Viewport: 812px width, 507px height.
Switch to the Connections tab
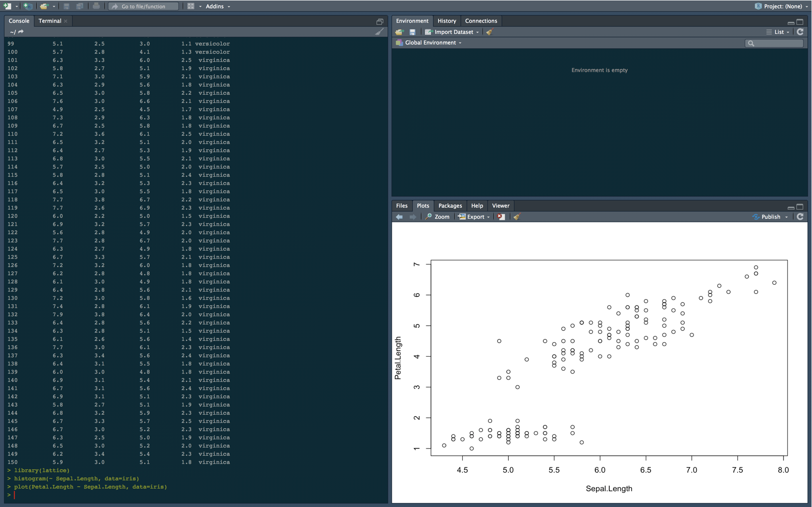point(481,21)
